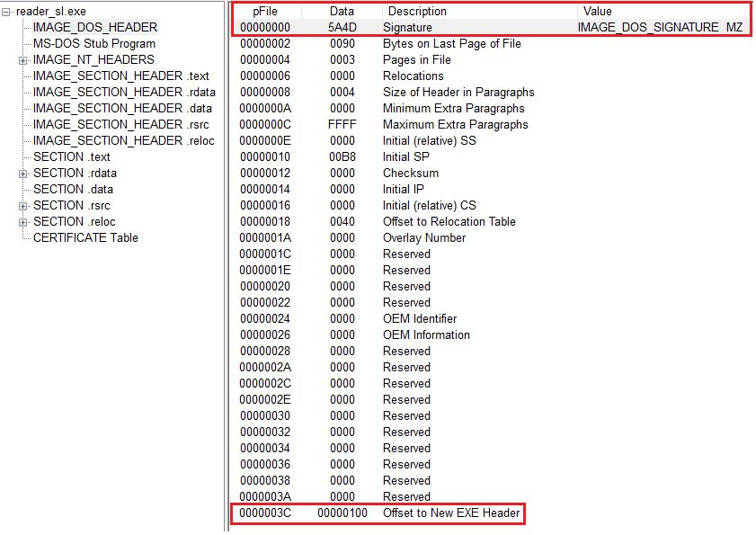Open SECTION .rdata in tree
This screenshot has width=756, height=535.
(75, 174)
